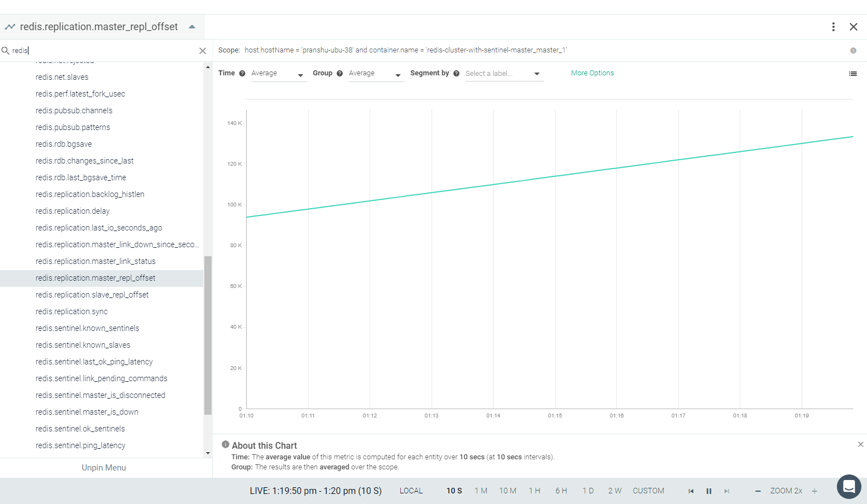Image resolution: width=867 pixels, height=504 pixels.
Task: Click the Time help question icon
Action: coord(242,74)
